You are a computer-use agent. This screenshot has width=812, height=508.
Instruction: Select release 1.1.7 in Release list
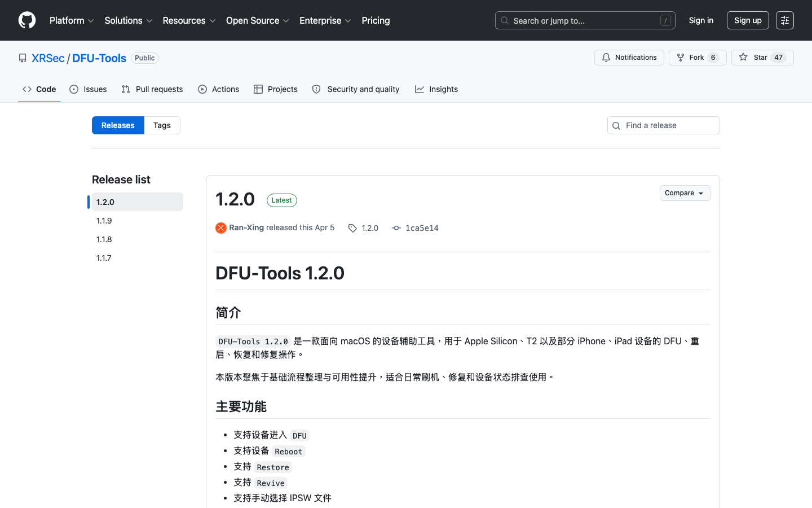coord(138,258)
